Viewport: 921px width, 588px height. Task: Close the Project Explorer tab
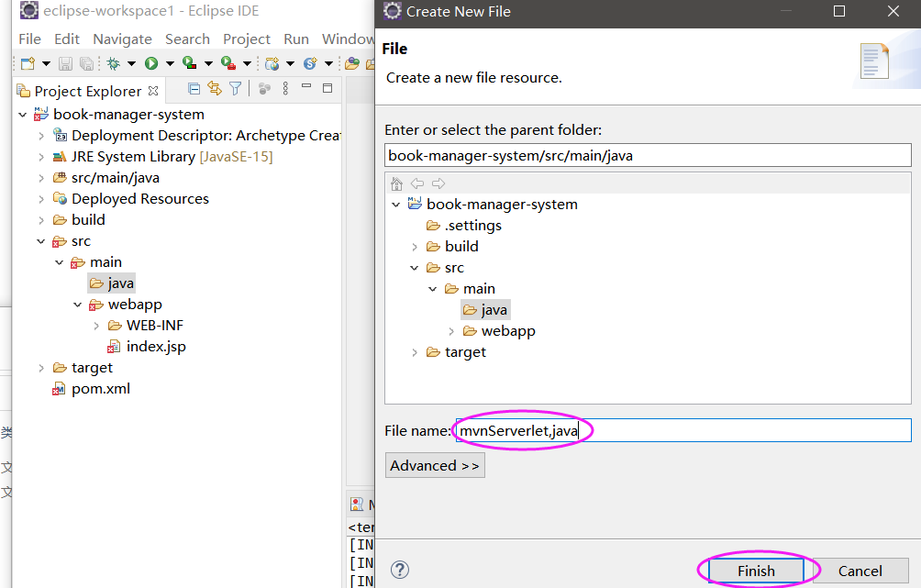pos(153,91)
